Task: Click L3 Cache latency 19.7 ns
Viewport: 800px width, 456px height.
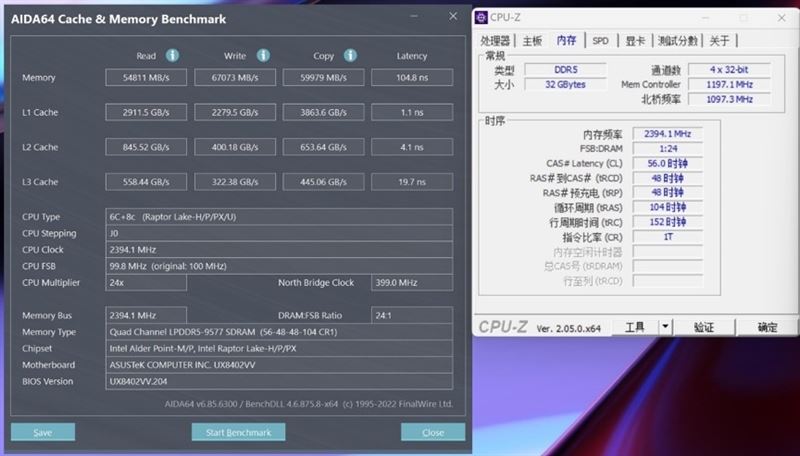Action: tap(412, 182)
